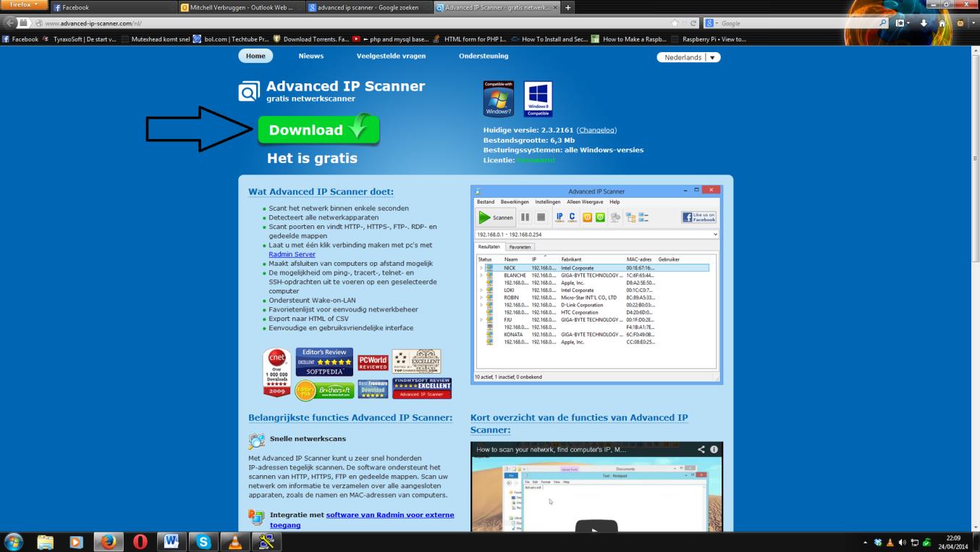Play the How to scan your network video
Image resolution: width=980 pixels, height=552 pixels.
596,527
